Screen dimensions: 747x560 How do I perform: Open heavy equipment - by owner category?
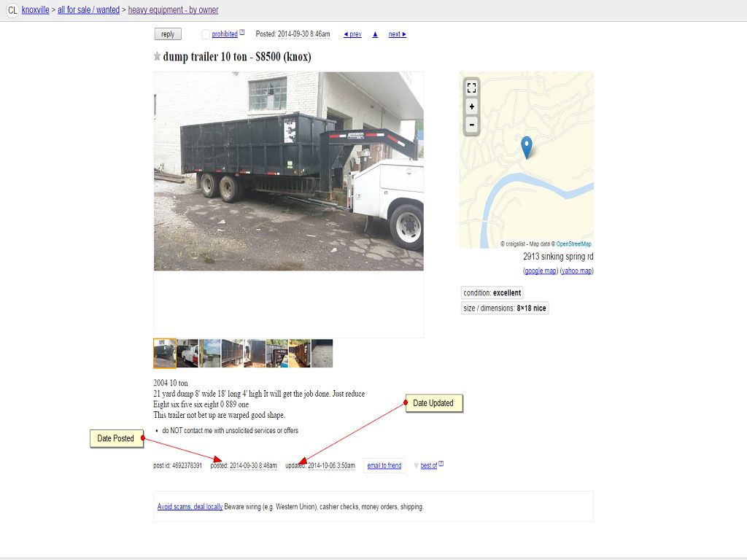pos(173,10)
